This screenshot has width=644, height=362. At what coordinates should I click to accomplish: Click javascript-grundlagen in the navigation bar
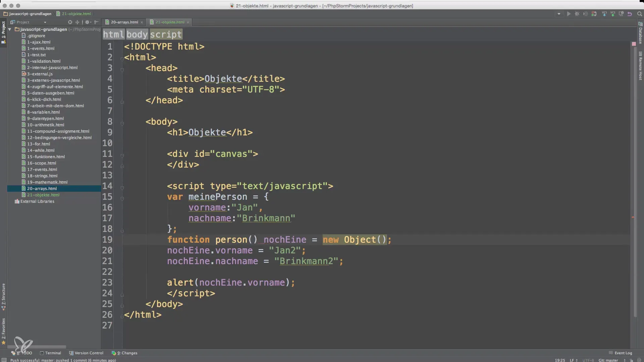pos(27,14)
